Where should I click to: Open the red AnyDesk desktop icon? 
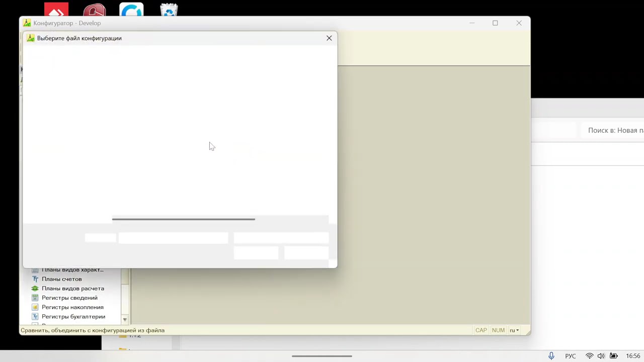[x=56, y=10]
